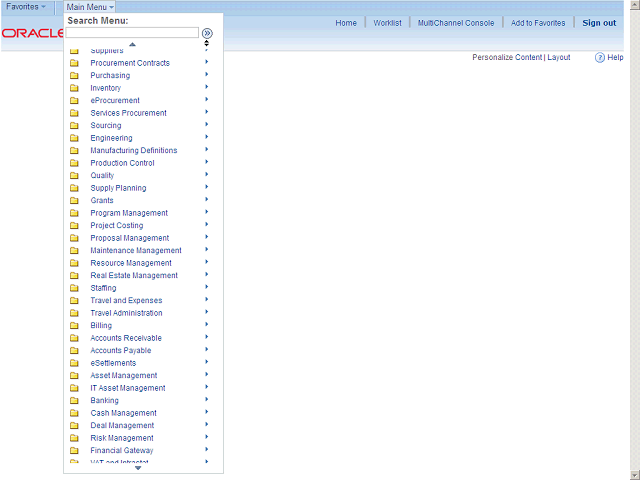The image size is (640, 480).
Task: Click the Engineering folder icon
Action: (x=74, y=138)
